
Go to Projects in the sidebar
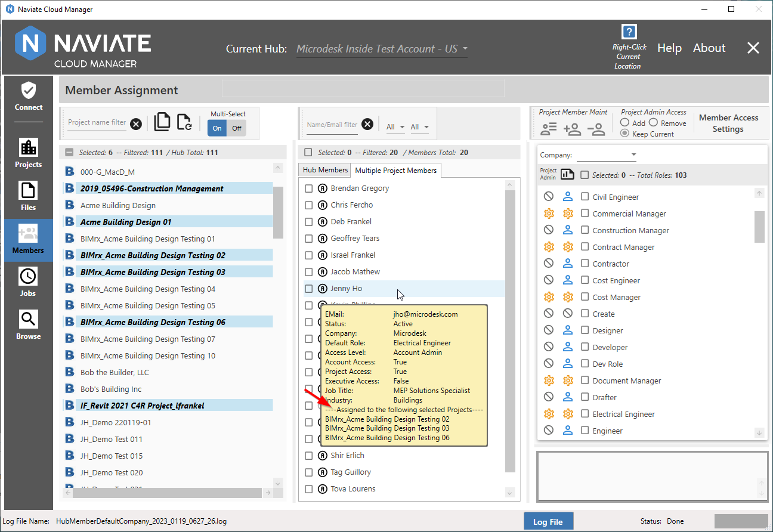29,153
